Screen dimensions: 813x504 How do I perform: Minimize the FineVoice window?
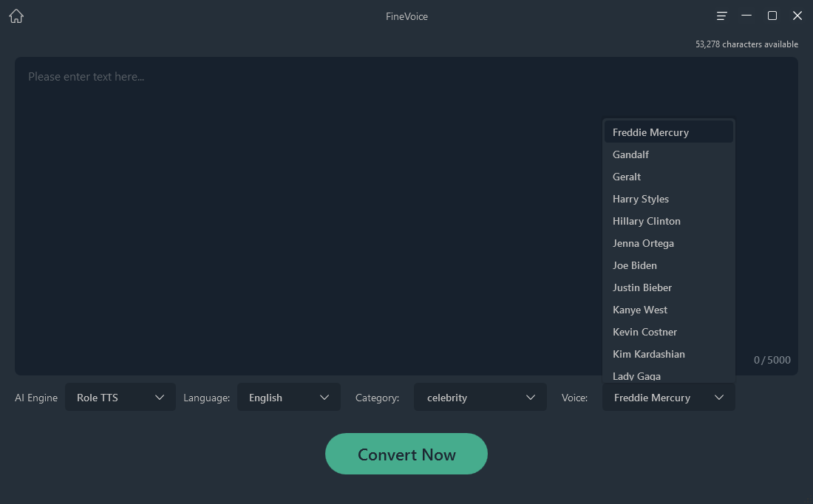(x=746, y=16)
